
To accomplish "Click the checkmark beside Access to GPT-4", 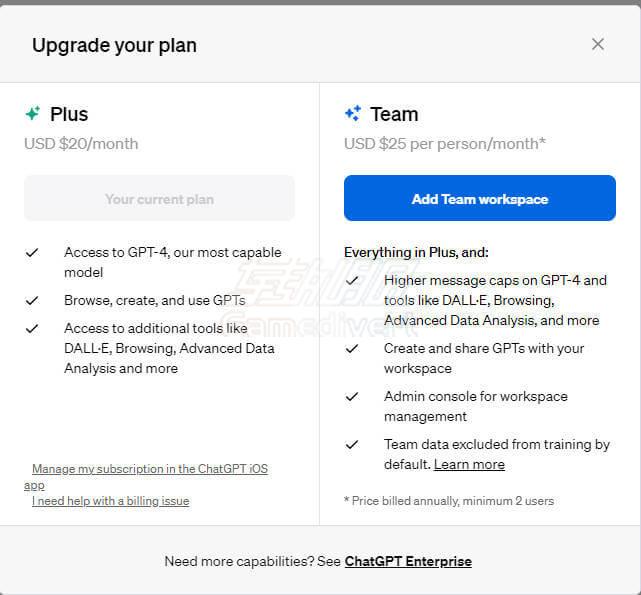I will coord(33,253).
